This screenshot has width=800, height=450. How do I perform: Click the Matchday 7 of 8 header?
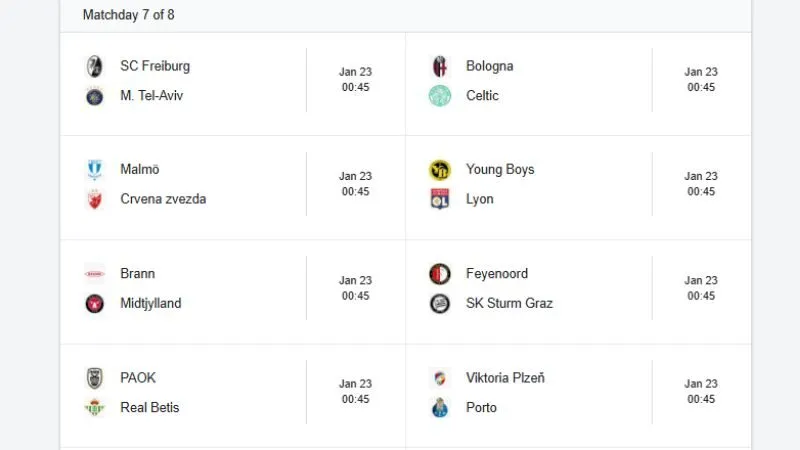pos(128,15)
